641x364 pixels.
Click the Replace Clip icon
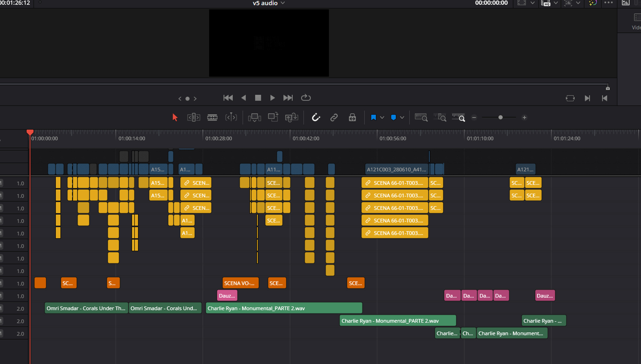pos(291,117)
